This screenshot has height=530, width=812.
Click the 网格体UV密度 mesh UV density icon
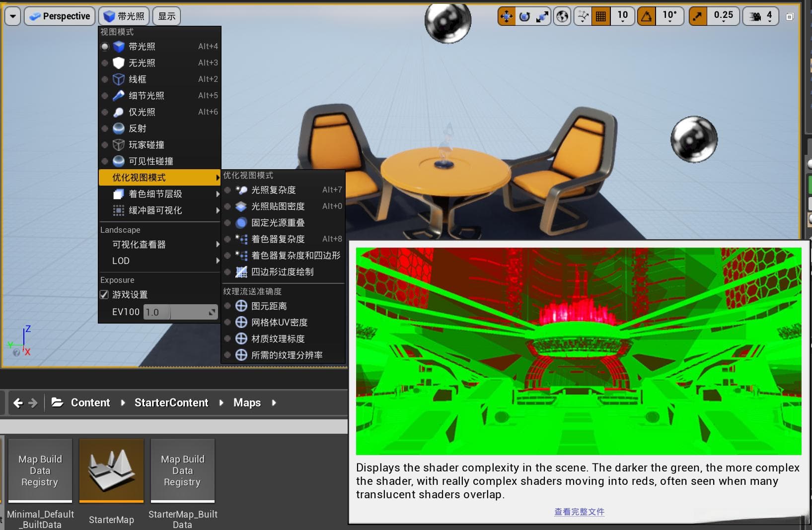[241, 323]
